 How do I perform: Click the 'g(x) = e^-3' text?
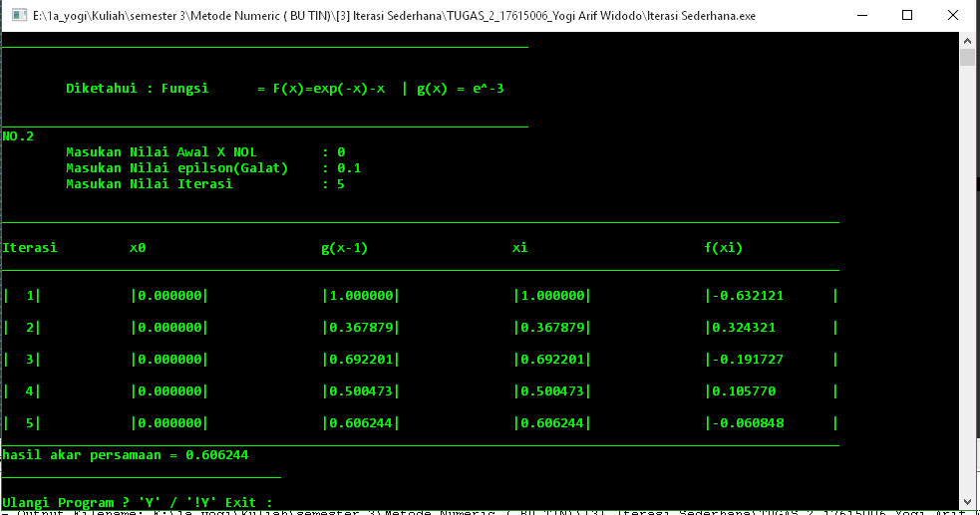point(461,89)
